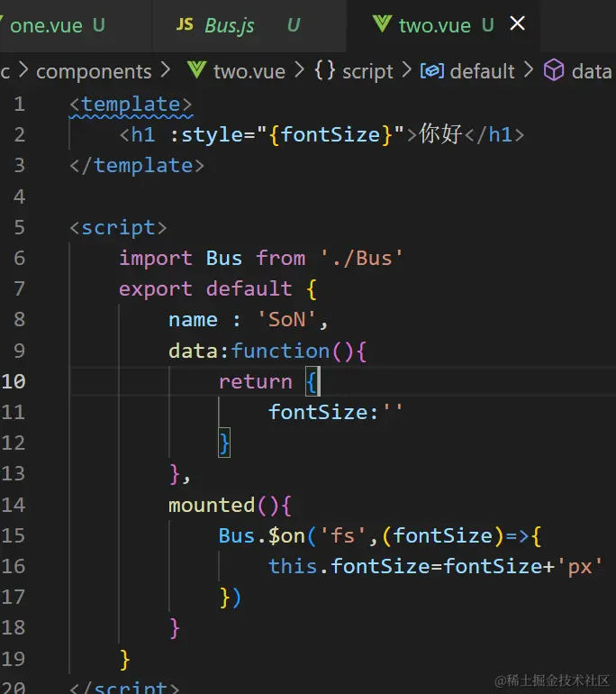Click :style attribute on the h1
616x694 pixels.
[x=206, y=135]
